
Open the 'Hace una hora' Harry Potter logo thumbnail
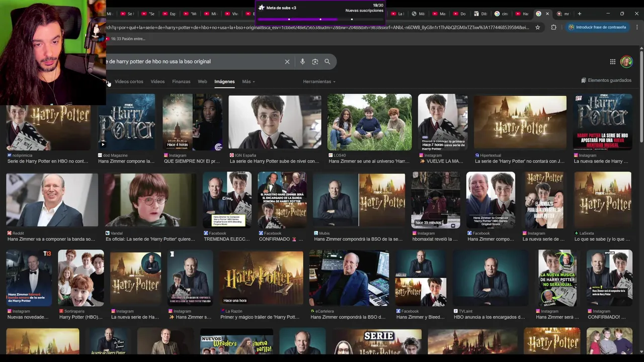click(261, 278)
